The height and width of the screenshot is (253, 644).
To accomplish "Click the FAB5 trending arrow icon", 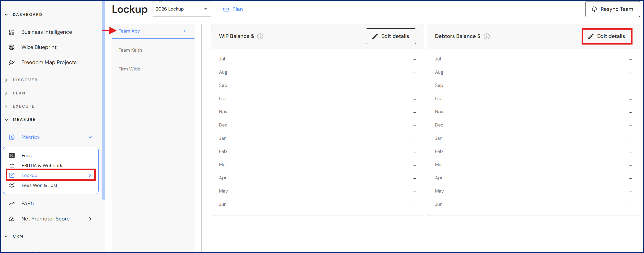I will tap(11, 204).
